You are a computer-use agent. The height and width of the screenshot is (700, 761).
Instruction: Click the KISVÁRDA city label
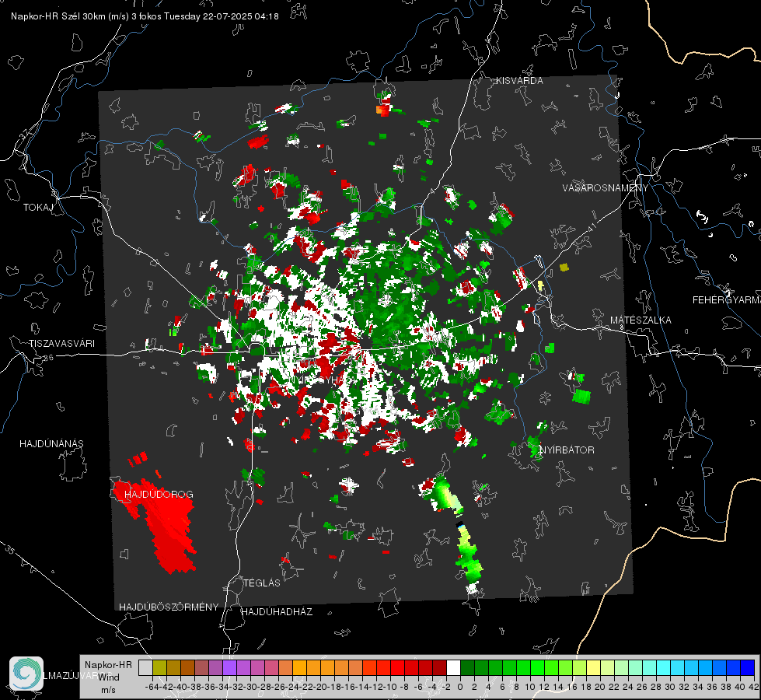519,81
